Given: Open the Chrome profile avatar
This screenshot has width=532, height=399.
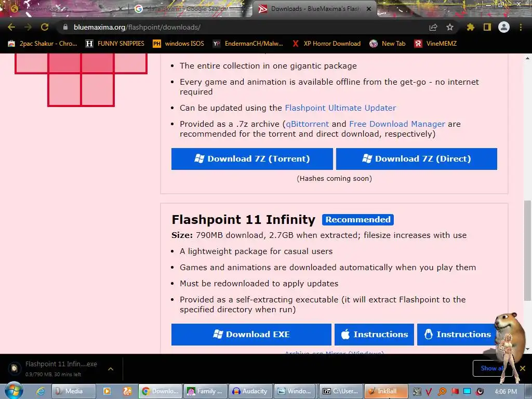Looking at the screenshot, I should tap(504, 27).
